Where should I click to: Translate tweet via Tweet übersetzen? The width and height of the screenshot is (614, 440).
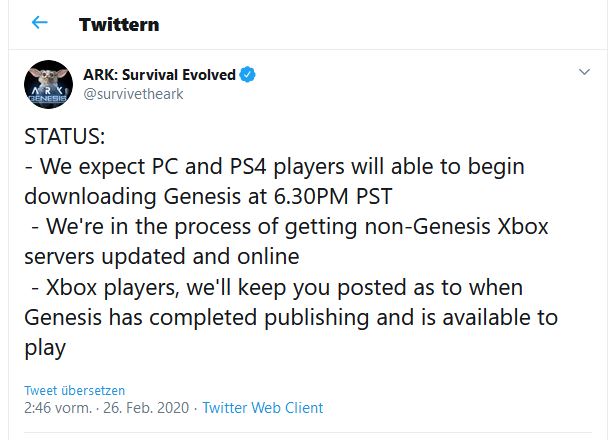tap(74, 390)
